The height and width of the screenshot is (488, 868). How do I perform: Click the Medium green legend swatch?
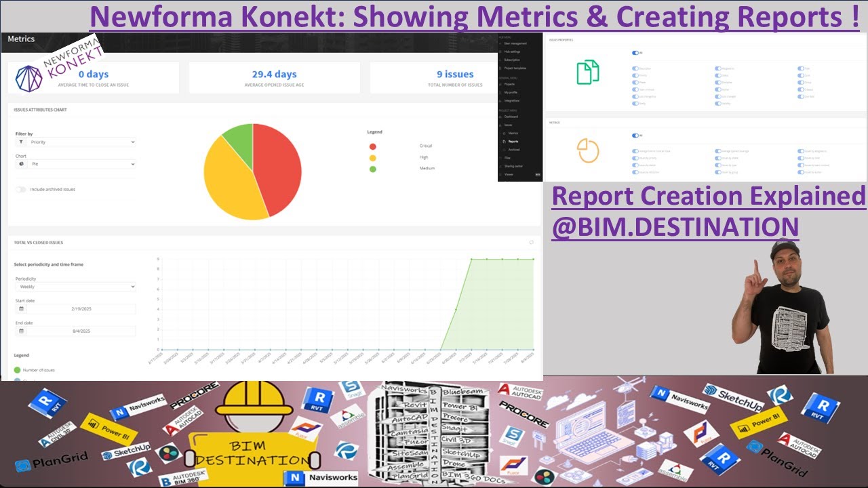pos(372,168)
